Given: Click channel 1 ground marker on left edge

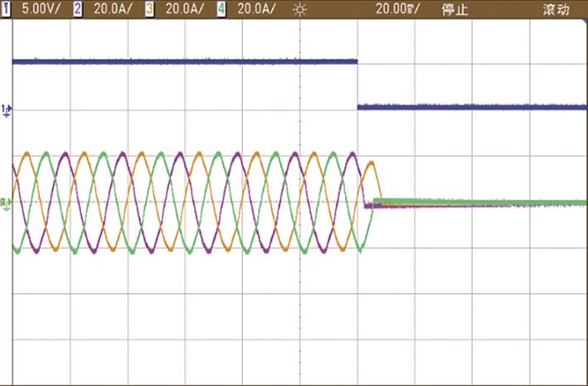Looking at the screenshot, I should tap(7, 110).
